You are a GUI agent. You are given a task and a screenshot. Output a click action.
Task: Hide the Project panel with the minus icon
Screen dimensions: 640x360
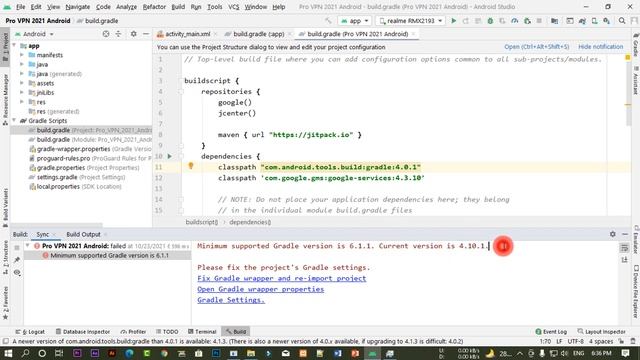(x=146, y=34)
